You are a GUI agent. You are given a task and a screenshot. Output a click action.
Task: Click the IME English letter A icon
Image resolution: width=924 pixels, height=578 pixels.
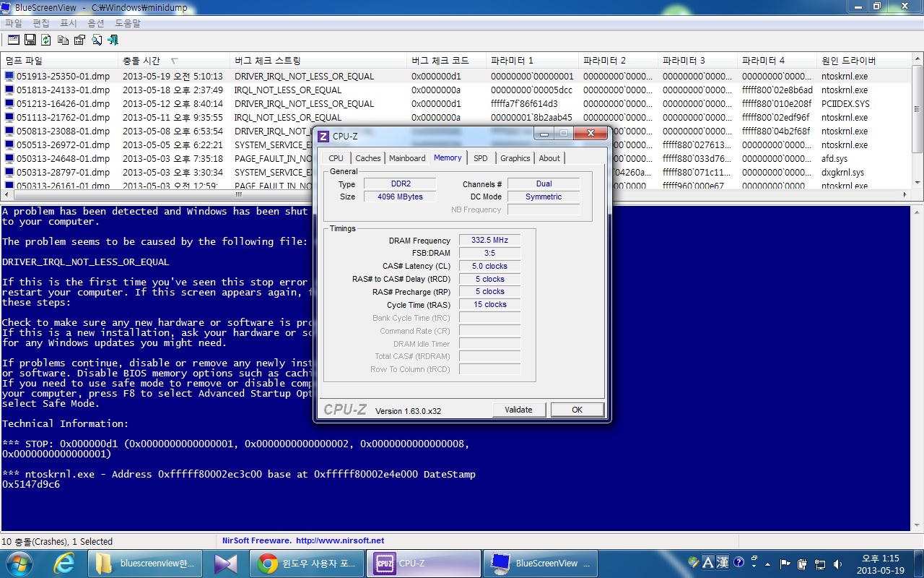pyautogui.click(x=707, y=562)
